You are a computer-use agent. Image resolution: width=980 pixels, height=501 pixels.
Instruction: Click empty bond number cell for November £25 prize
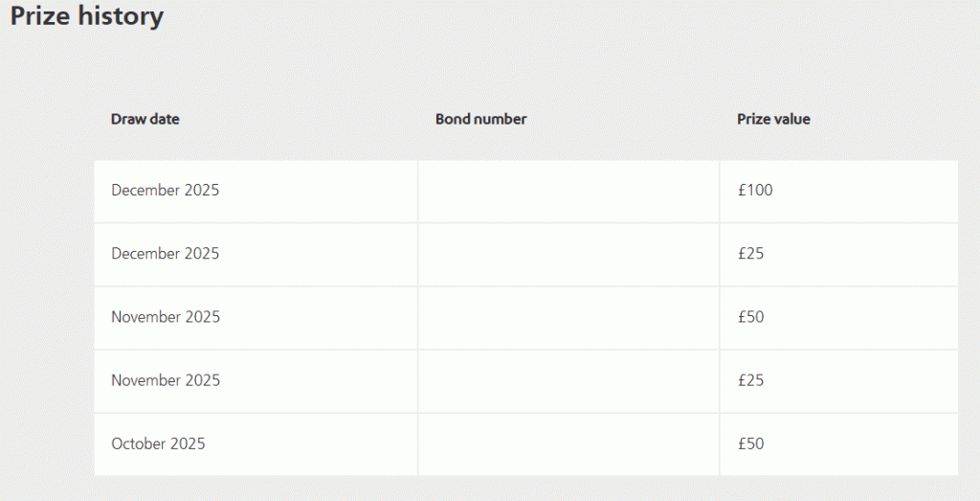click(x=568, y=380)
